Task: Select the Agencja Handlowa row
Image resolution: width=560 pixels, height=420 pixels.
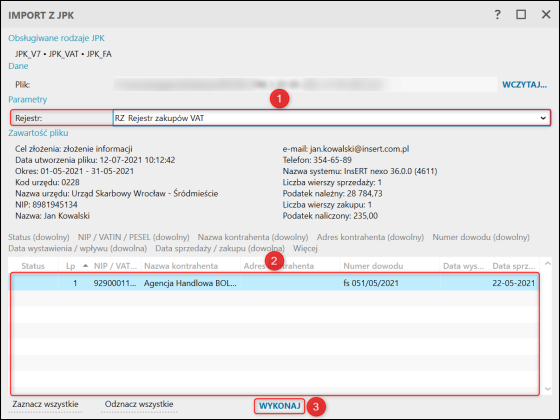Action: (275, 283)
